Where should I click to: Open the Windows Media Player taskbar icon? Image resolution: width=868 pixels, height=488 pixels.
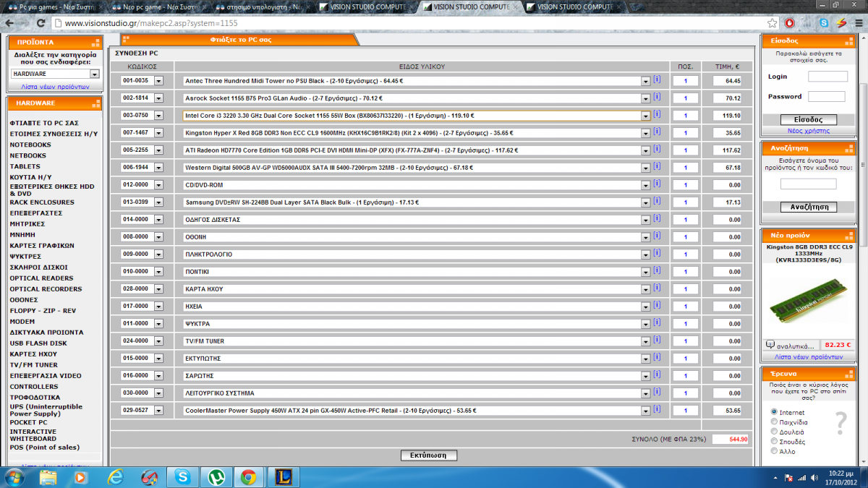point(82,477)
